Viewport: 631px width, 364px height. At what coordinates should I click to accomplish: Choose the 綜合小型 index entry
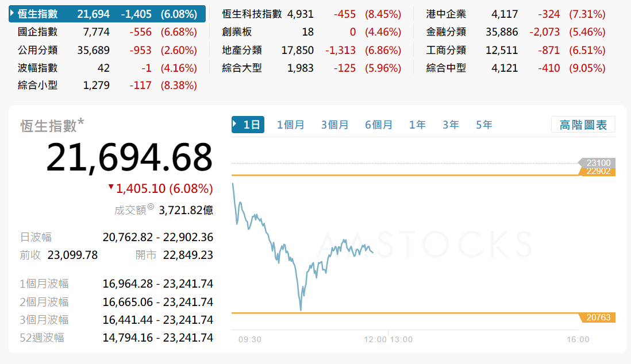pyautogui.click(x=38, y=86)
